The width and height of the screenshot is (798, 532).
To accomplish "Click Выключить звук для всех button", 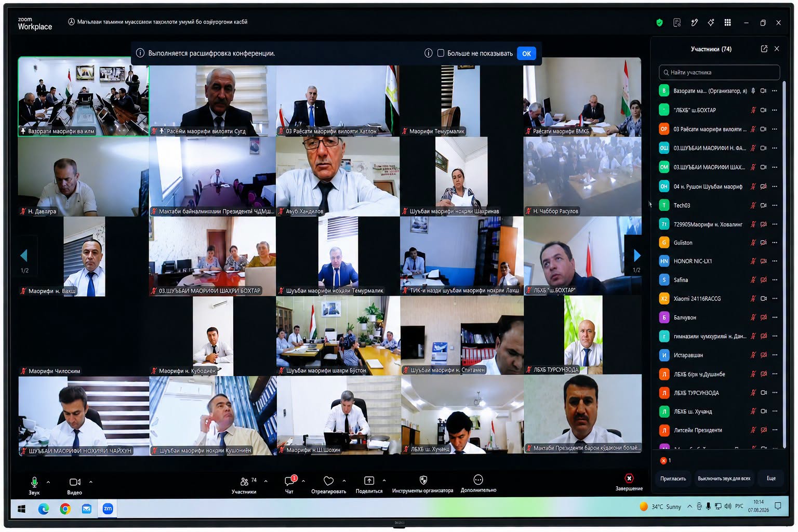I will 724,478.
